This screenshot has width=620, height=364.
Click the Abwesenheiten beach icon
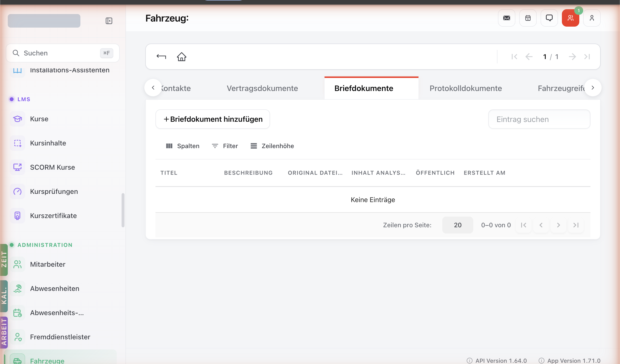tap(17, 288)
